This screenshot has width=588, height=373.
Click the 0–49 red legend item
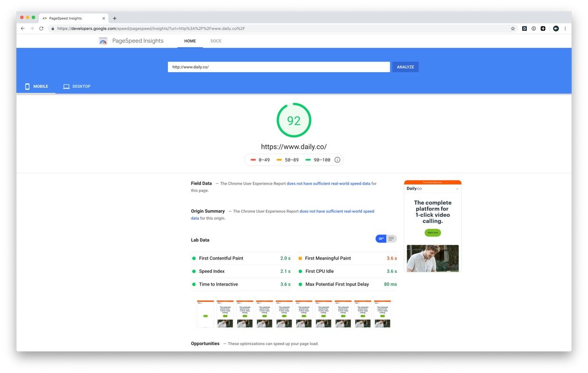coord(260,160)
